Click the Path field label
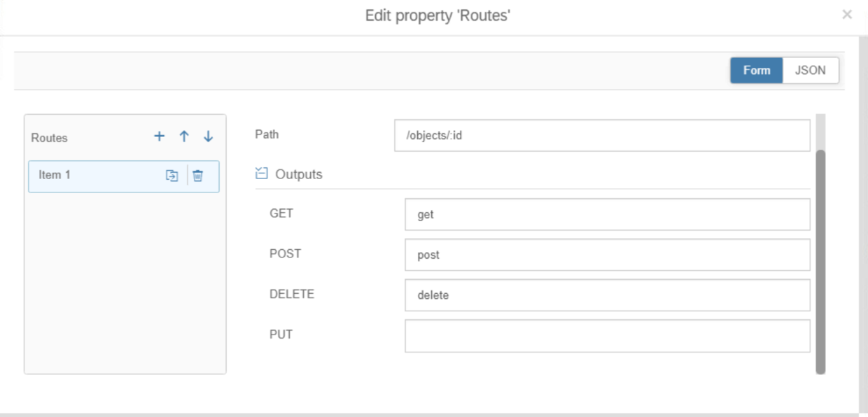Viewport: 868px width, 417px height. 267,134
